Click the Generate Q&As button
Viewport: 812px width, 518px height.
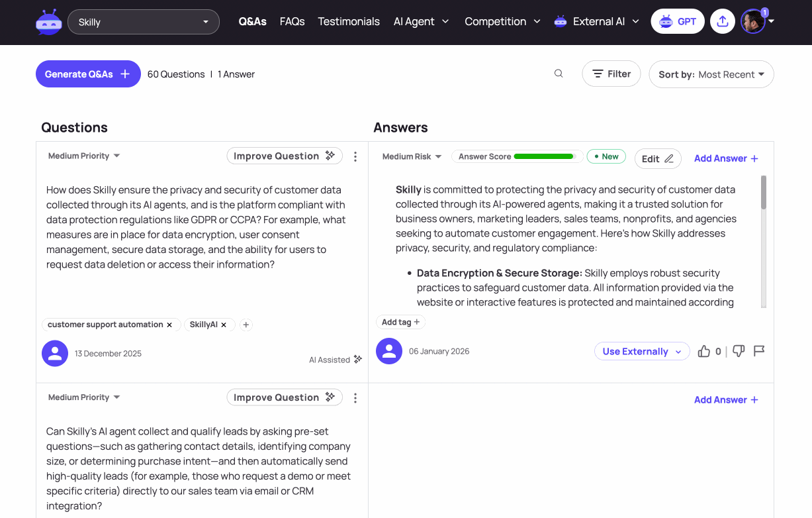(x=88, y=74)
